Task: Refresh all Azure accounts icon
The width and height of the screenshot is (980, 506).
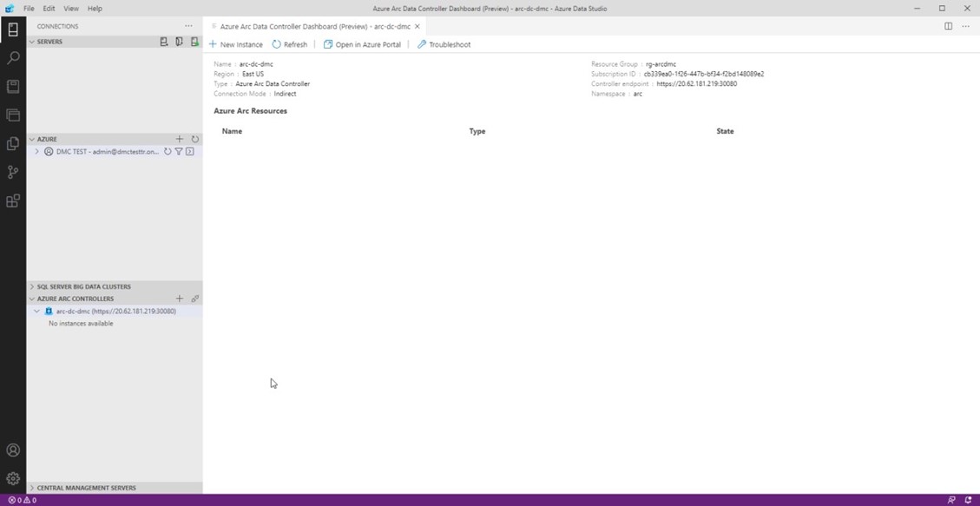Action: point(195,139)
